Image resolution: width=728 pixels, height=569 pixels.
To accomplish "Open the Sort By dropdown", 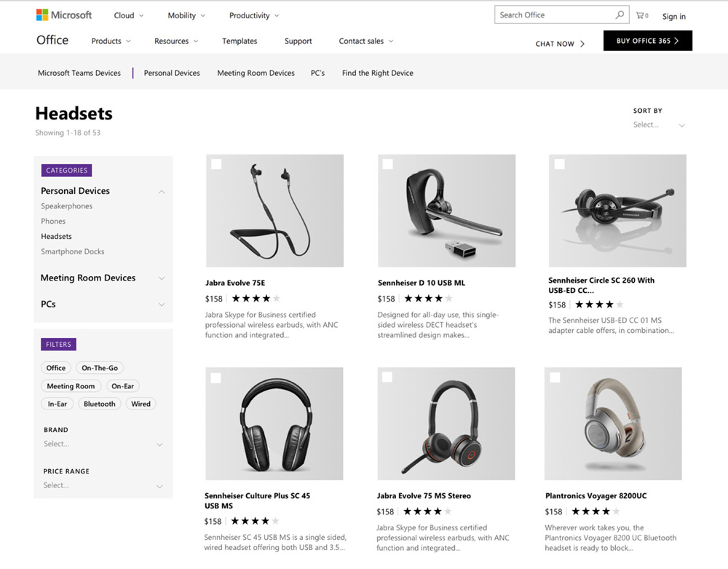I will pyautogui.click(x=659, y=125).
